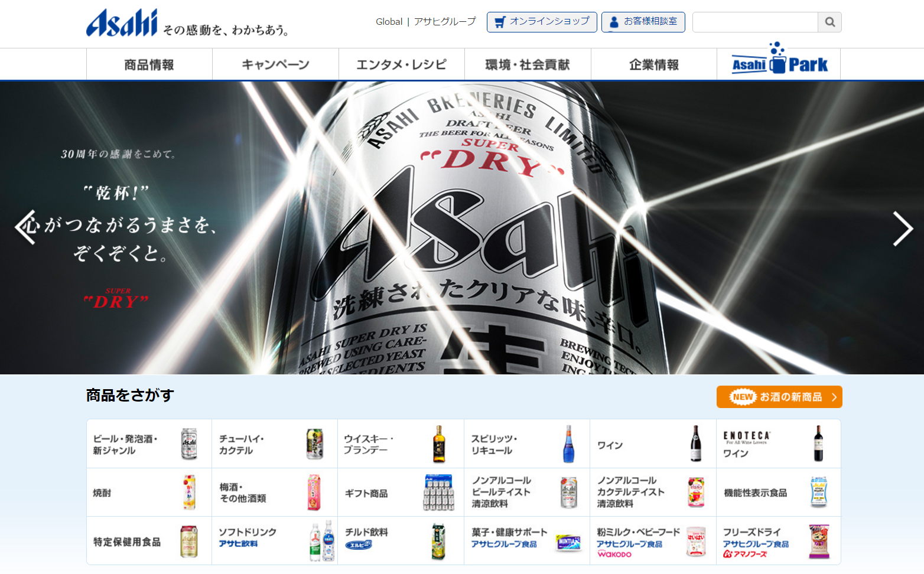924x574 pixels.
Task: Click the carton image in チルド飲料 tile
Action: pyautogui.click(x=438, y=541)
